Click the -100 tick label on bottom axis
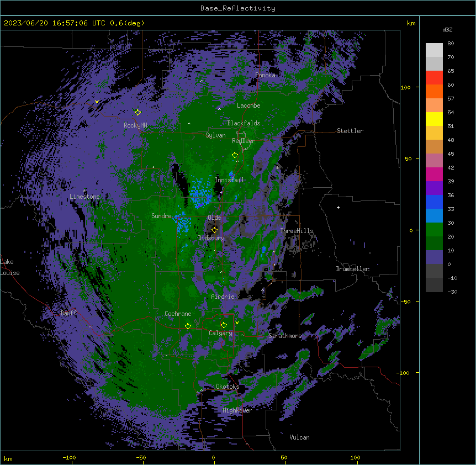The image size is (476, 465). click(69, 457)
